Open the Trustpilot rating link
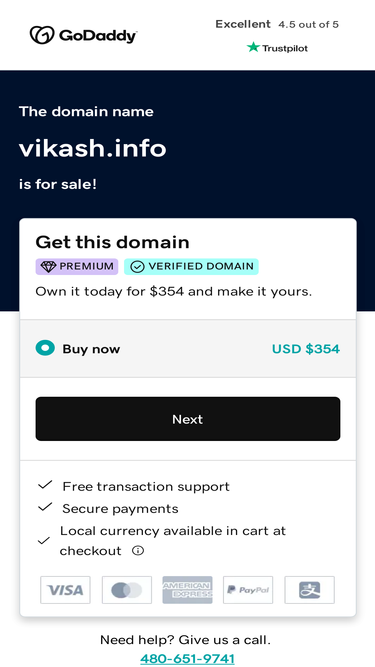Viewport: 375px width, 667px height. 277,48
